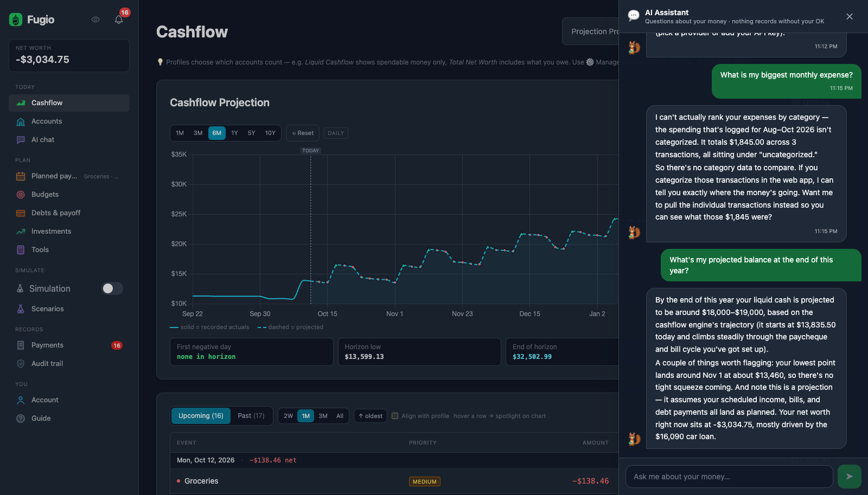Open the Audit trail page
This screenshot has width=868, height=495.
pos(69,364)
